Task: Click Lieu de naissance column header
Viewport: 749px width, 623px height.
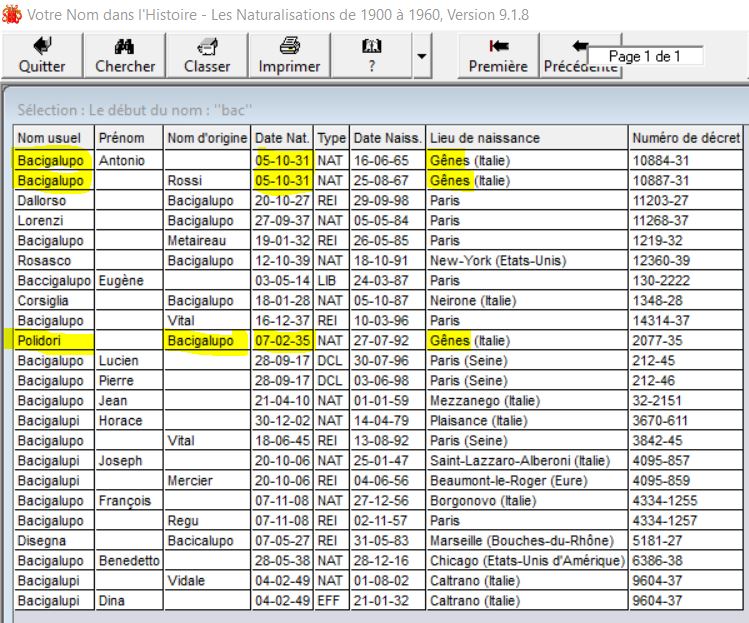Action: click(527, 138)
